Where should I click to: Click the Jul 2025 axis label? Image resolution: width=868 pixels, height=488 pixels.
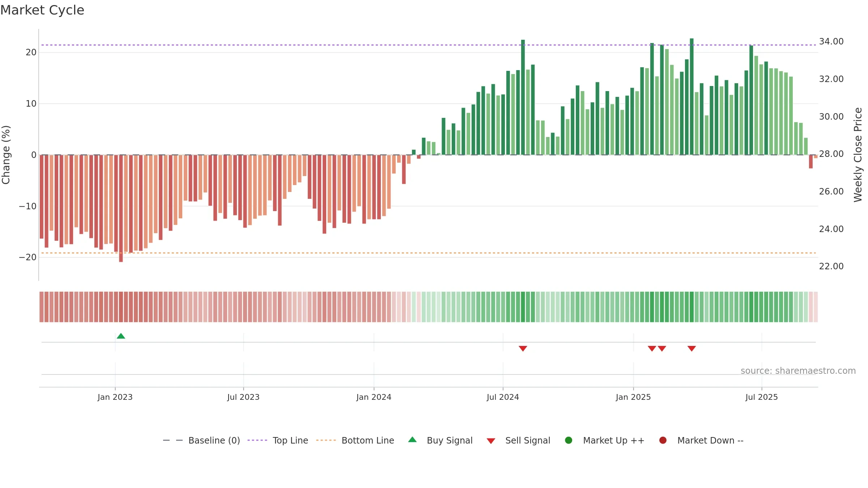(762, 397)
